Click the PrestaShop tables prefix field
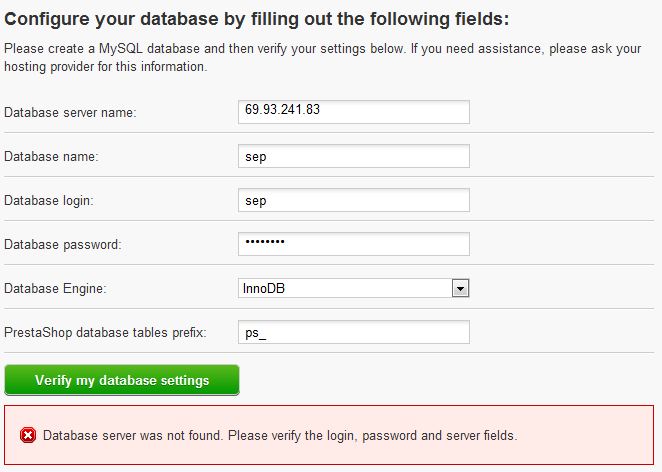This screenshot has width=662, height=472. 354,332
